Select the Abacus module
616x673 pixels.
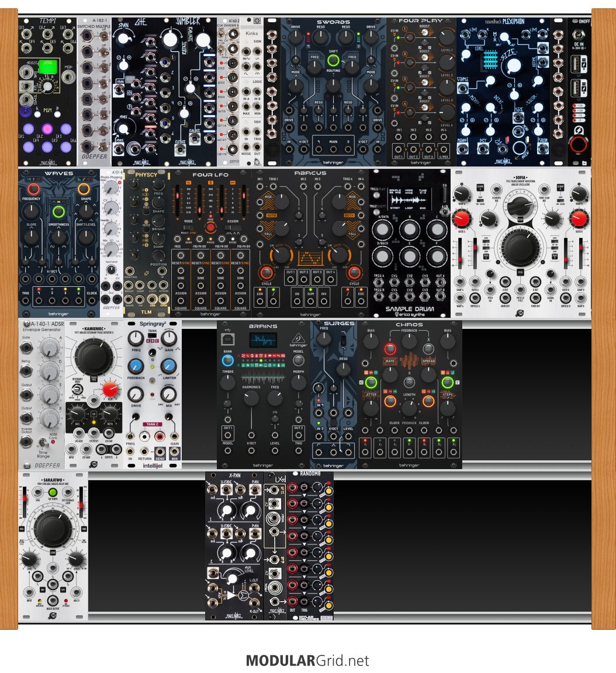click(x=310, y=243)
